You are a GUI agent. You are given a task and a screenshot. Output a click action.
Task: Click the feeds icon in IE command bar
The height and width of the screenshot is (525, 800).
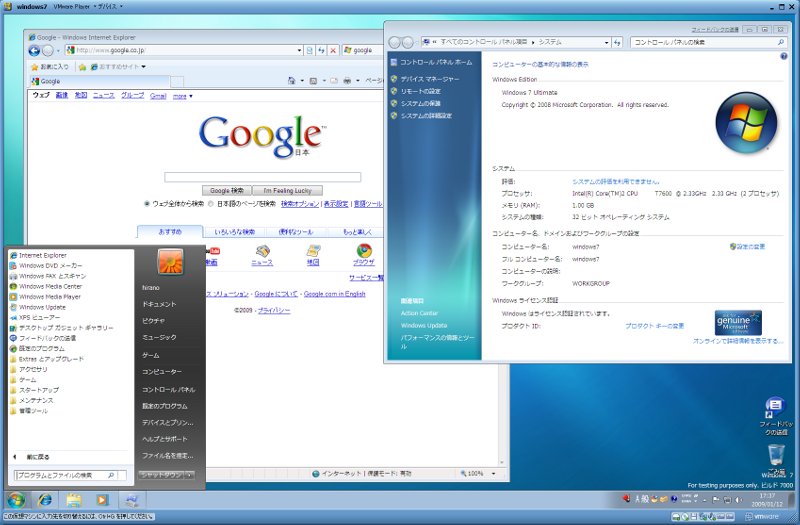[313, 81]
